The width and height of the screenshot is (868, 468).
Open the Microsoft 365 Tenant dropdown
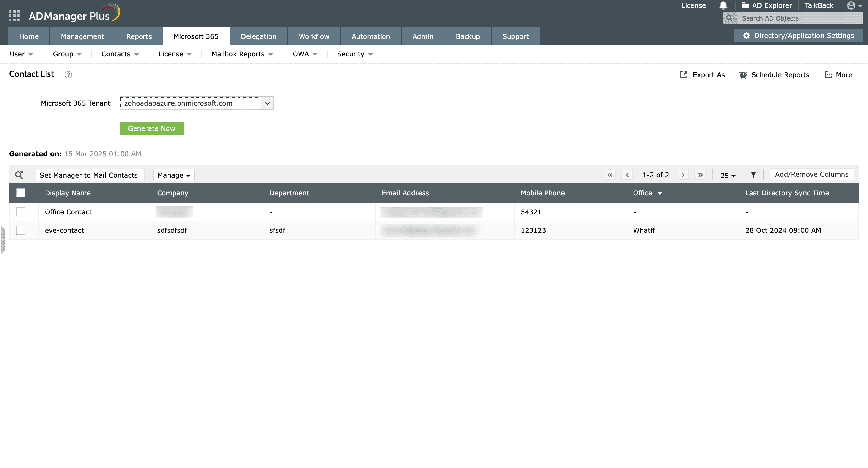pos(267,103)
